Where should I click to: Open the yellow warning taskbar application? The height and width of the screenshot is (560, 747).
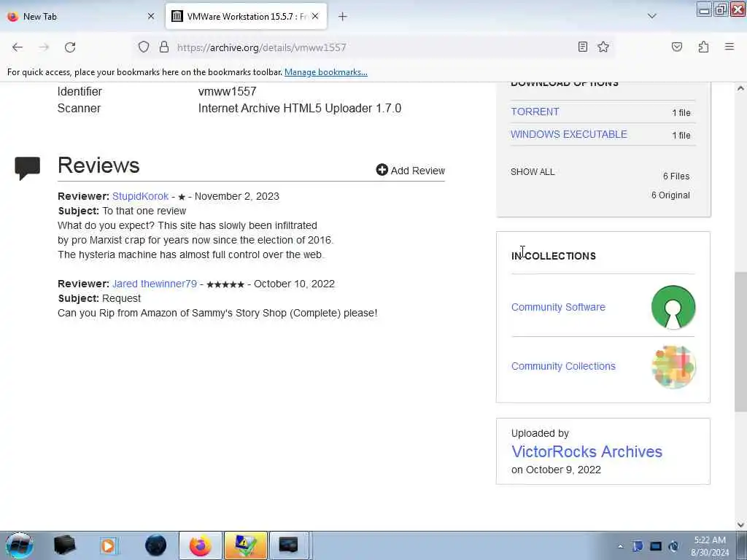point(245,545)
